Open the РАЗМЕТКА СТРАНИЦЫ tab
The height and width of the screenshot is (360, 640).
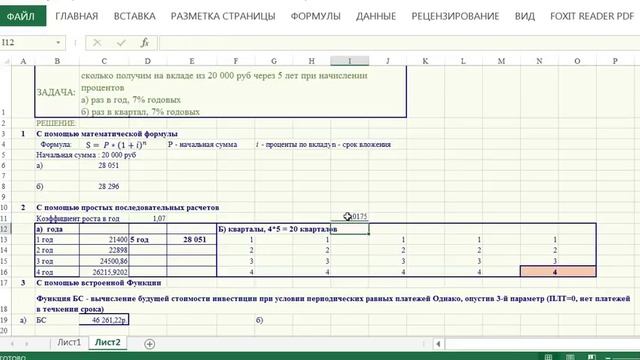[x=223, y=16]
